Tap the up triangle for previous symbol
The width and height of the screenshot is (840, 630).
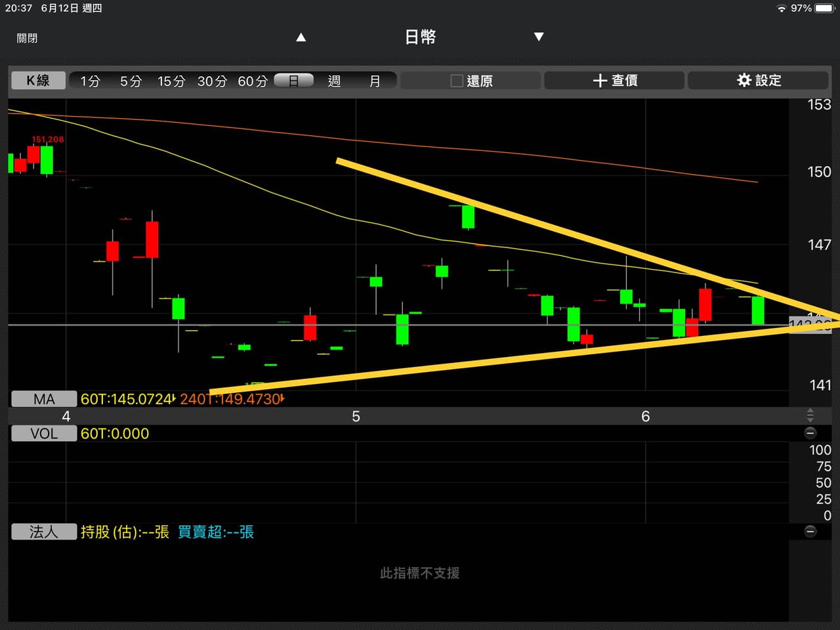click(301, 37)
